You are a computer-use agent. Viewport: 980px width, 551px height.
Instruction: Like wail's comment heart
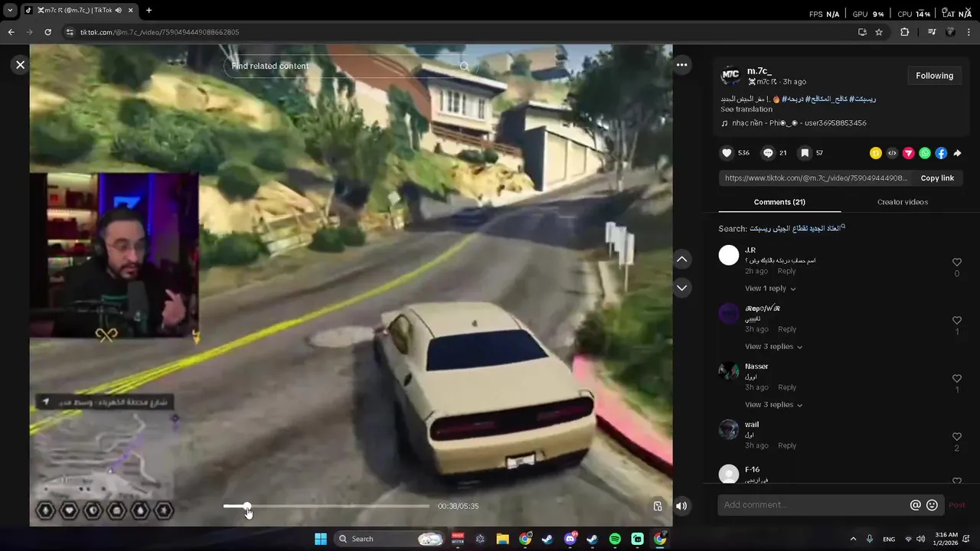[956, 437]
